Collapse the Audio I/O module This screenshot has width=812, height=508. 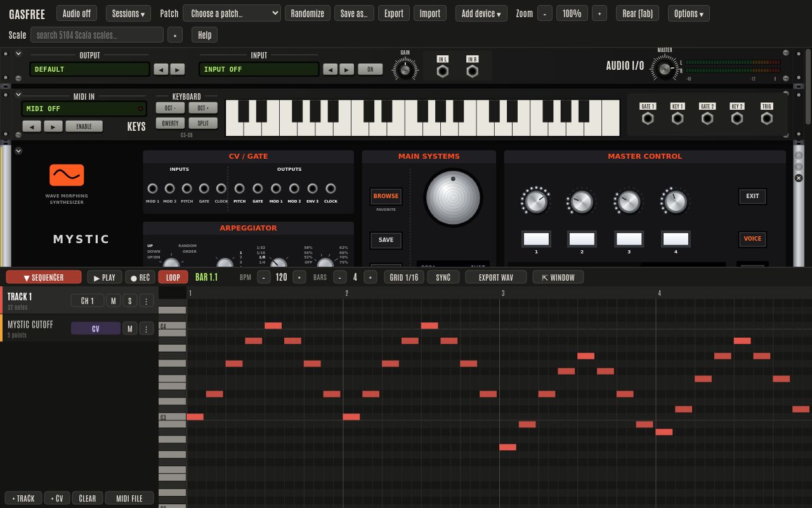click(18, 54)
